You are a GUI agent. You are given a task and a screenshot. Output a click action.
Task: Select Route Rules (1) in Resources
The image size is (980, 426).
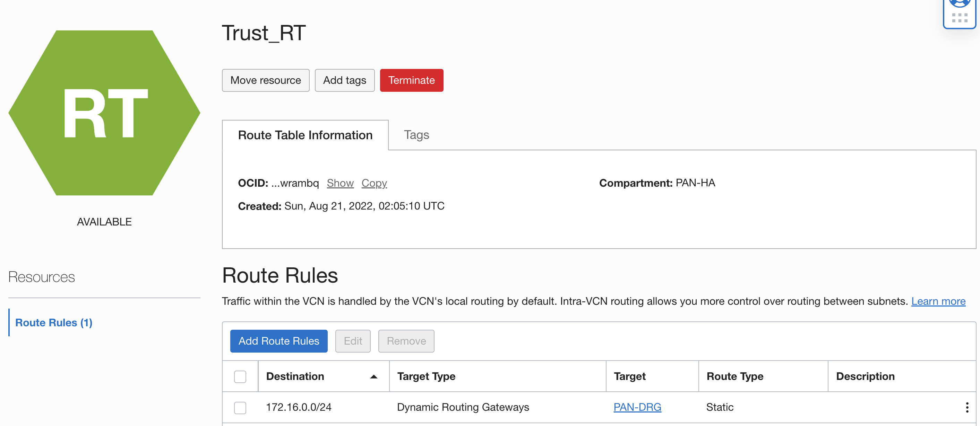[x=54, y=322]
